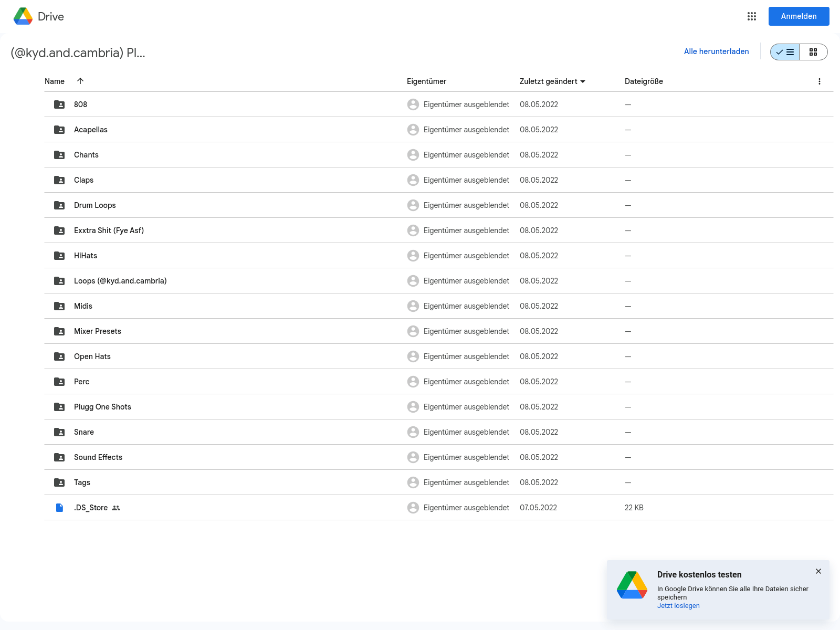This screenshot has height=630, width=840.
Task: Click the Drive kostenlos testen heading
Action: 699,575
